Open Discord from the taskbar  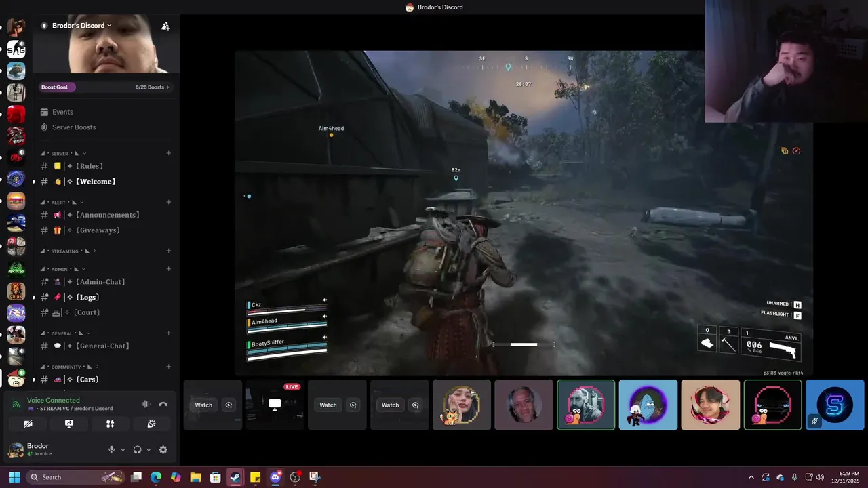pyautogui.click(x=275, y=477)
